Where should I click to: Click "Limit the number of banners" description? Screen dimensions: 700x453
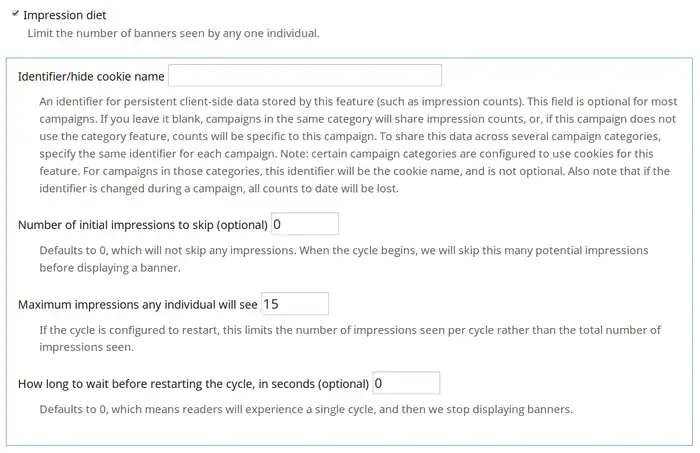pos(174,34)
